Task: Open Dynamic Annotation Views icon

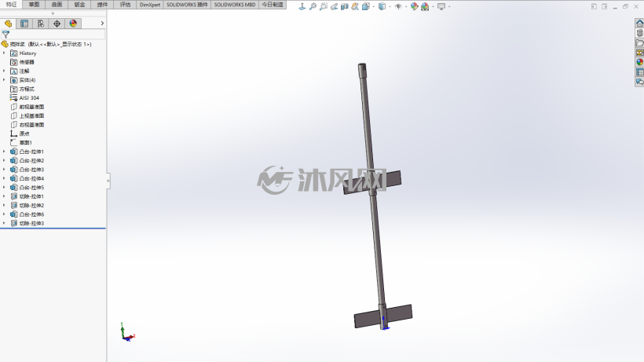Action: click(355, 6)
